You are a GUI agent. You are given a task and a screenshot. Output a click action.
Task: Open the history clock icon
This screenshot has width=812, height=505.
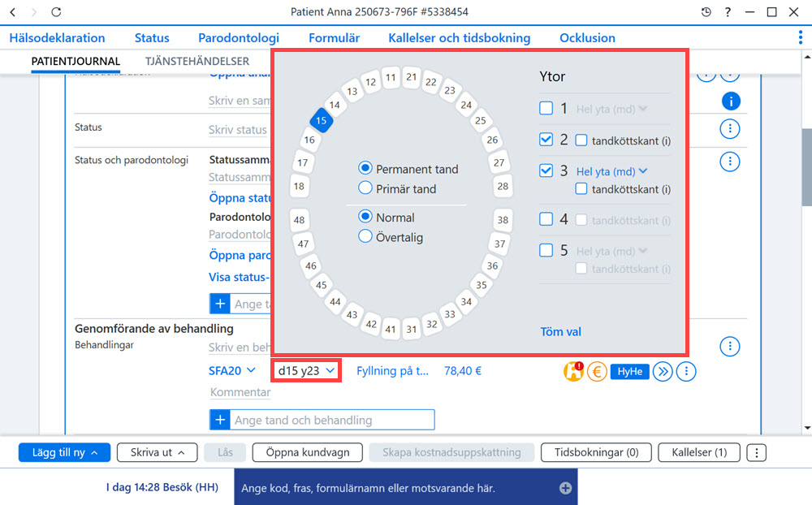pyautogui.click(x=706, y=12)
